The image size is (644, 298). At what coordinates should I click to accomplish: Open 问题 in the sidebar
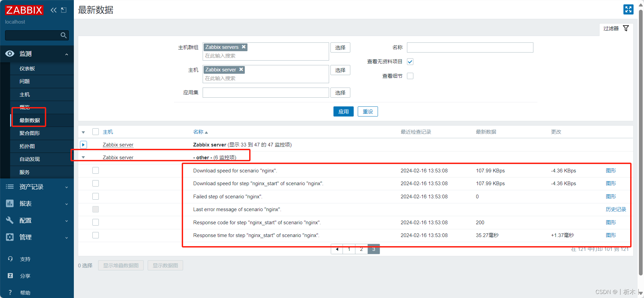(25, 81)
